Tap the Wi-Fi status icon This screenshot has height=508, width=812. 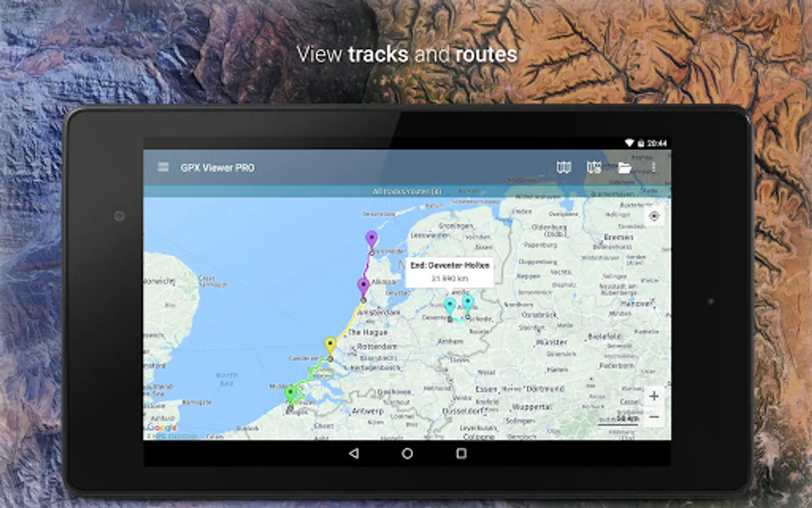click(629, 143)
